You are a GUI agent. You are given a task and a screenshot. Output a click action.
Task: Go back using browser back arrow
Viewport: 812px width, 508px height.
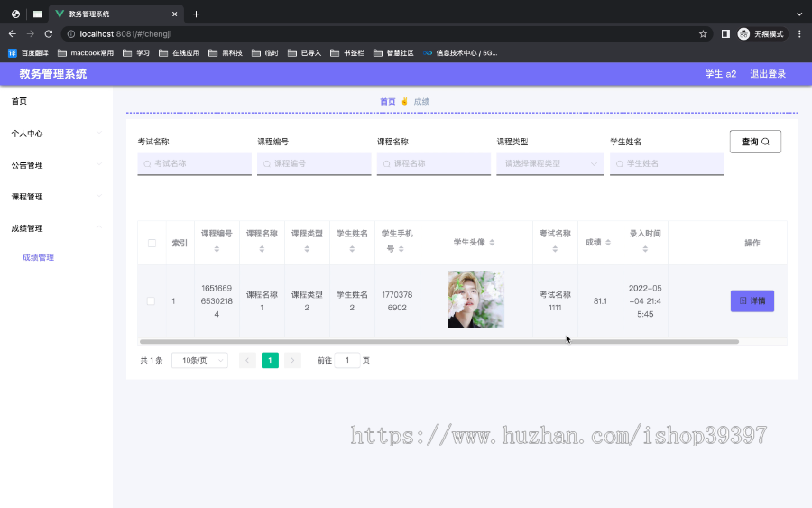(13, 33)
